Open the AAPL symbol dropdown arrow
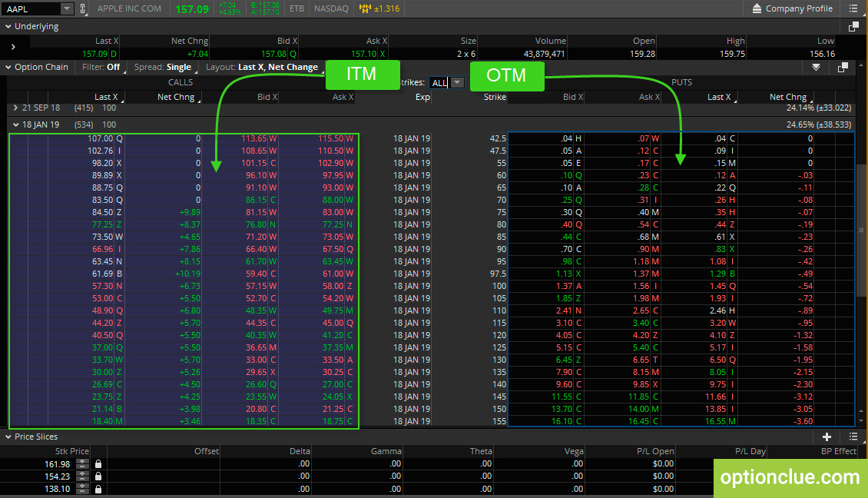 click(66, 9)
